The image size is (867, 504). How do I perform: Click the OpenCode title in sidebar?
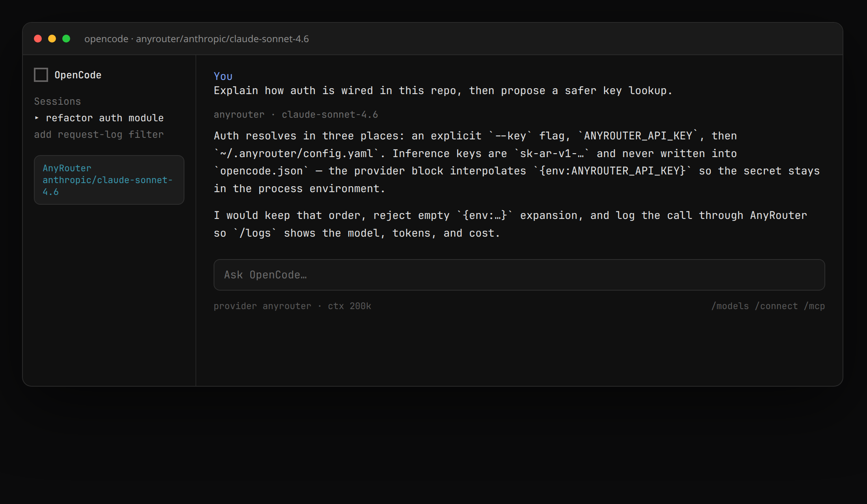(78, 75)
